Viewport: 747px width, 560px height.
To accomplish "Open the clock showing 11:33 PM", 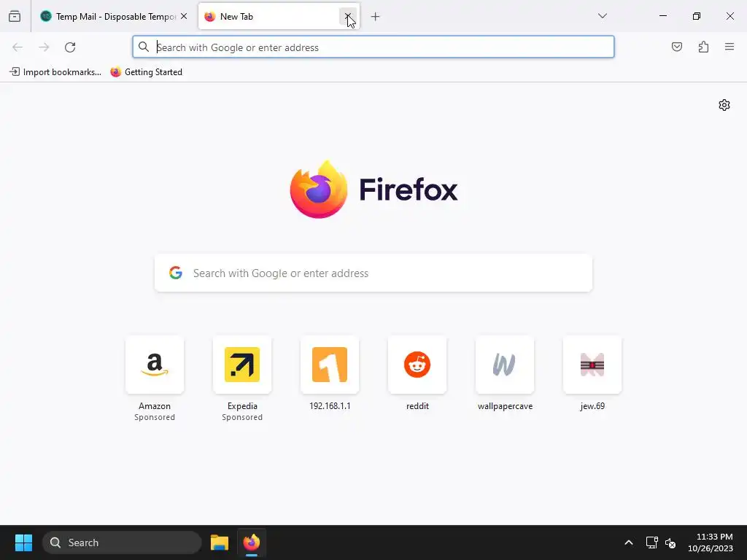I will click(710, 542).
